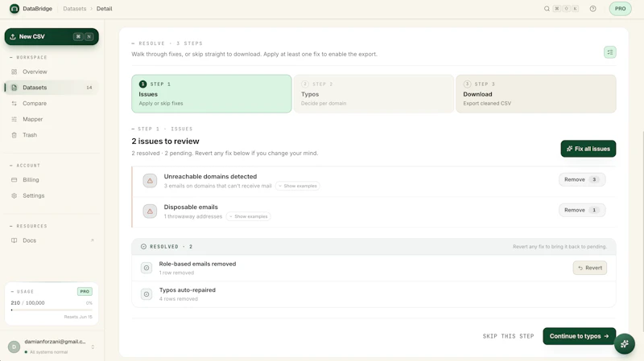This screenshot has height=361, width=644.
Task: Collapse the Resources section
Action: pyautogui.click(x=28, y=226)
